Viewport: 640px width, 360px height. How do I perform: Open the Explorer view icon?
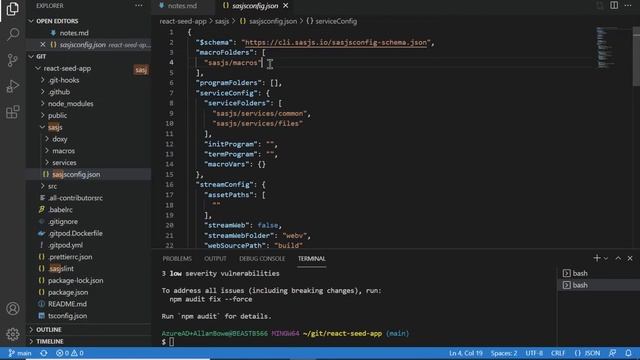coord(13,9)
